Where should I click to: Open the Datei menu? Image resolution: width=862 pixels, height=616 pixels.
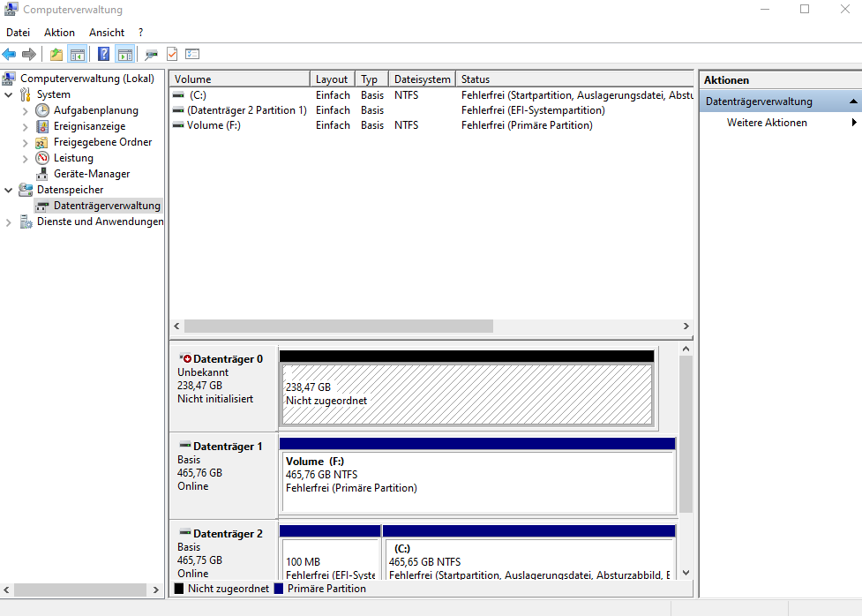(19, 33)
